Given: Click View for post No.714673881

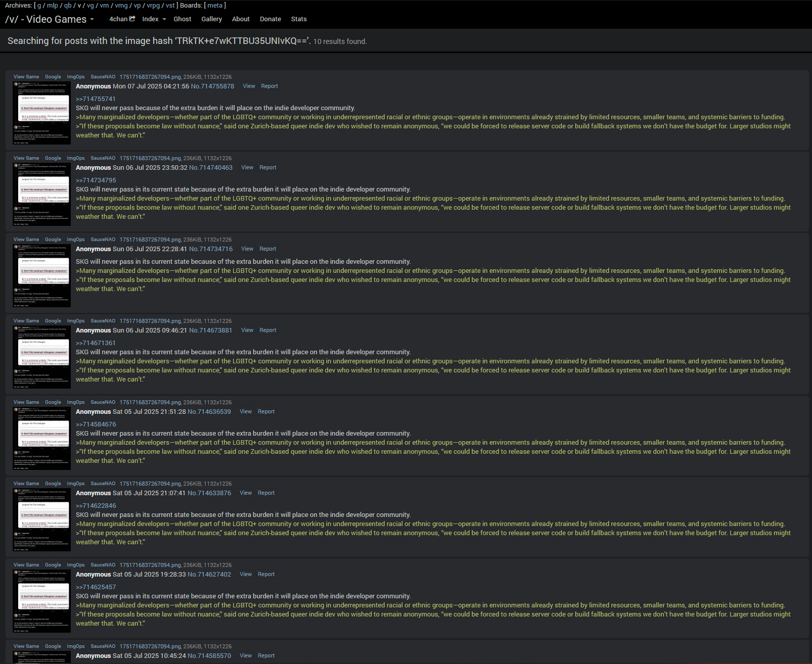Looking at the screenshot, I should [247, 330].
